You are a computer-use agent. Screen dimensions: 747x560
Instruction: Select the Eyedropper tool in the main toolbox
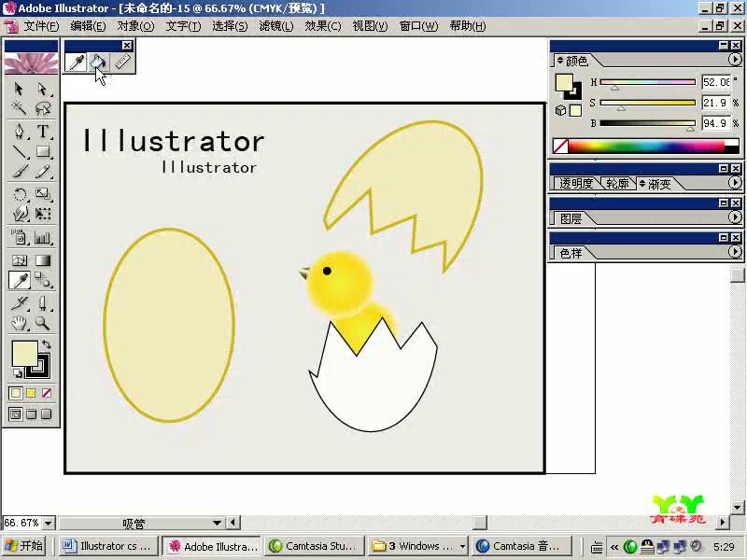pyautogui.click(x=19, y=281)
